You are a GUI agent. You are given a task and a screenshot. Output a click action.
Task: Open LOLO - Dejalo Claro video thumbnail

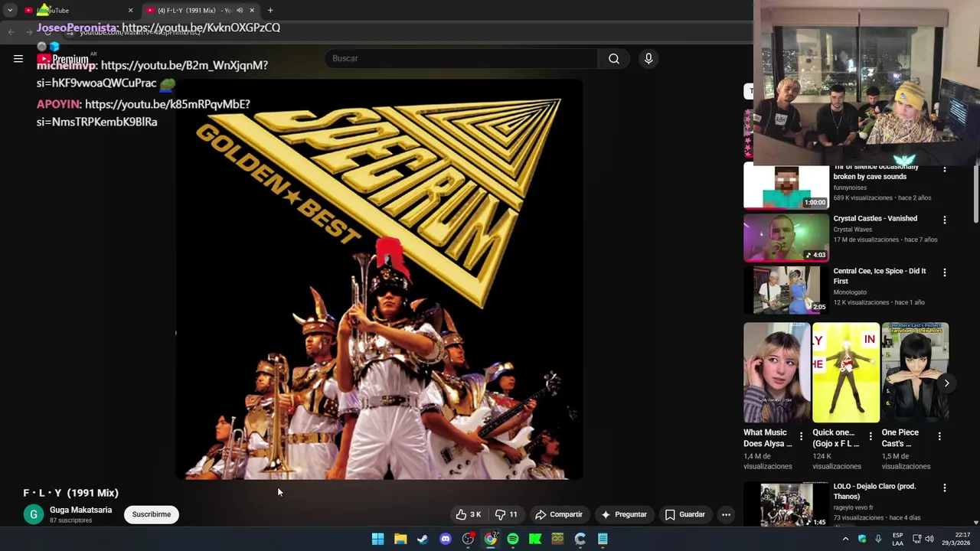(x=786, y=504)
